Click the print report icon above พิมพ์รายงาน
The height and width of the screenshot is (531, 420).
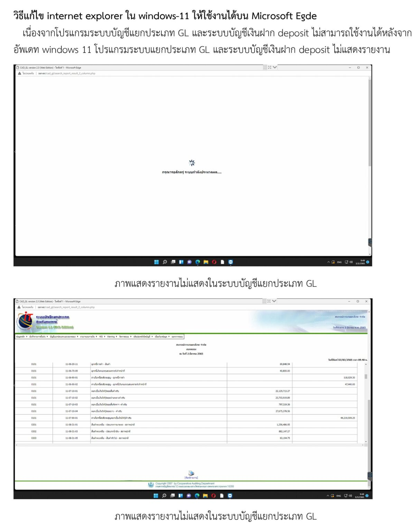[x=190, y=473]
